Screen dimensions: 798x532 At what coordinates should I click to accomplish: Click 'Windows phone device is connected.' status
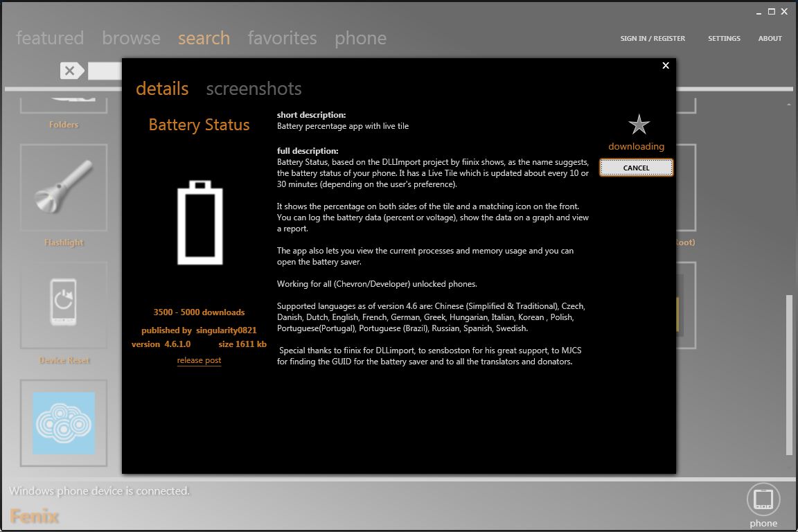coord(99,490)
